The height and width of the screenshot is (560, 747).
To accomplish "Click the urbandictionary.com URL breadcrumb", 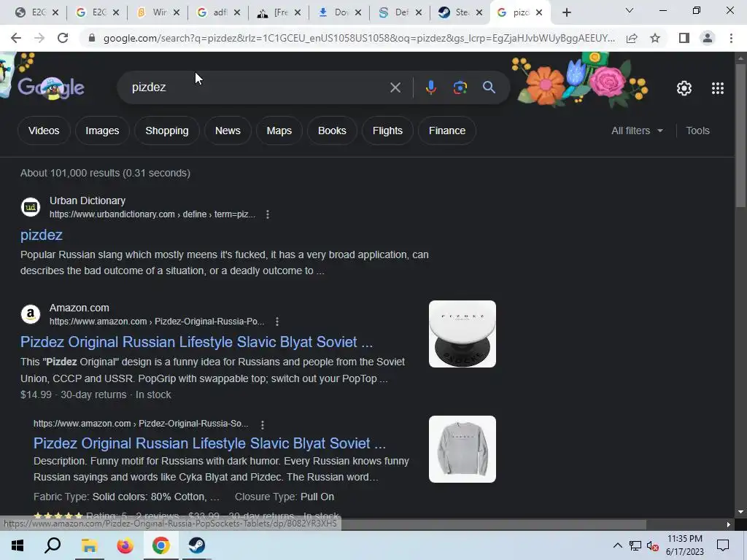I will tap(152, 214).
